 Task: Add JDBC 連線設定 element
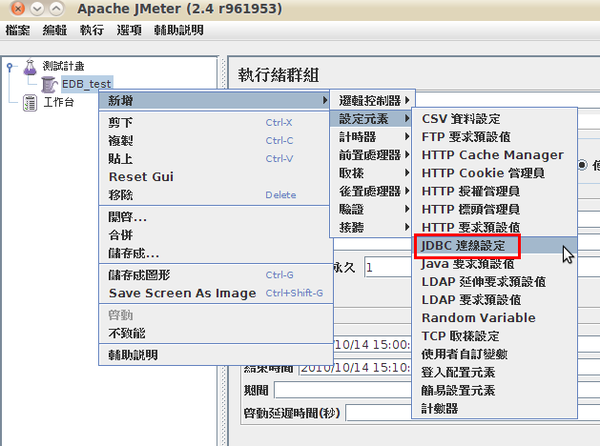(494, 246)
